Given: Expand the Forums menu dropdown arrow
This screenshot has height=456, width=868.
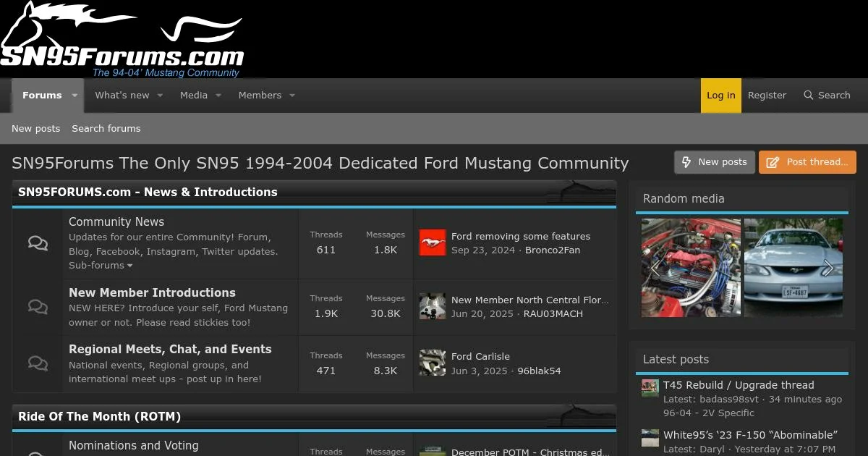Looking at the screenshot, I should [75, 96].
